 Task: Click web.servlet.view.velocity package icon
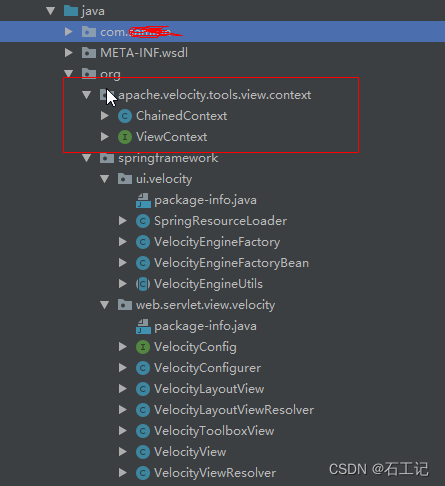125,305
